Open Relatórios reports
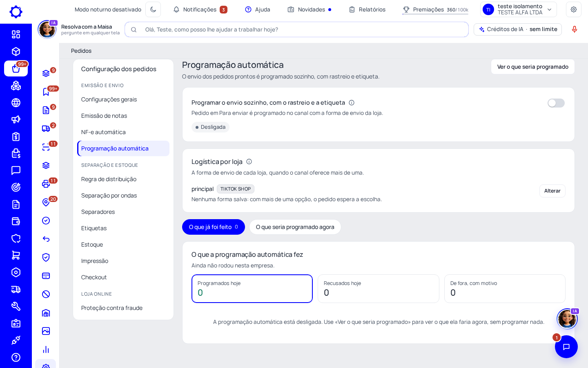 click(x=367, y=9)
